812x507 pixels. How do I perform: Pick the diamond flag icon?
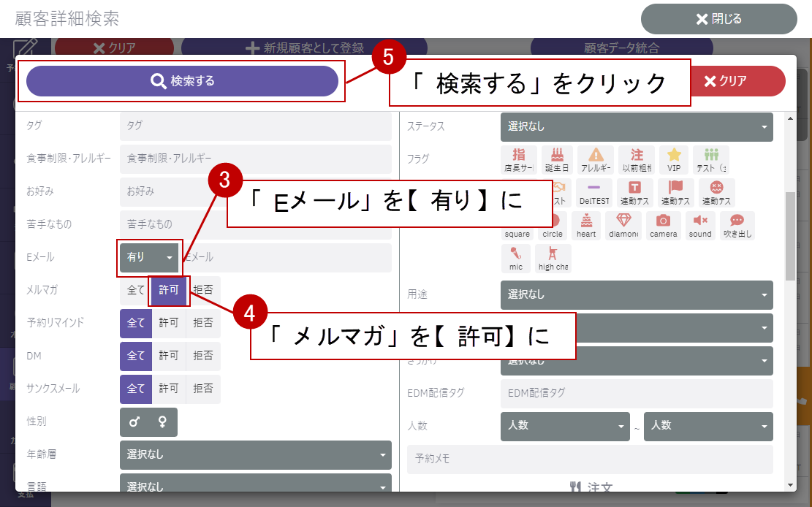click(x=623, y=225)
